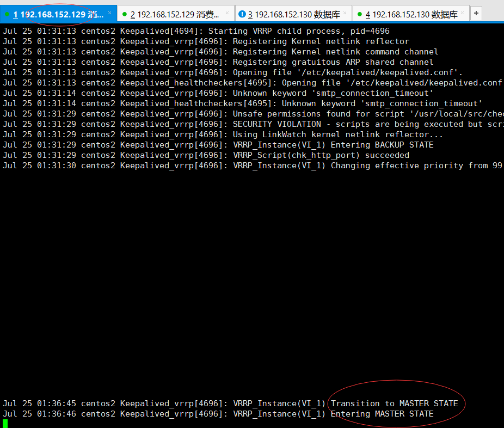
Task: Click the 'SECURITY VIOLATION' log line
Action: click(253, 124)
